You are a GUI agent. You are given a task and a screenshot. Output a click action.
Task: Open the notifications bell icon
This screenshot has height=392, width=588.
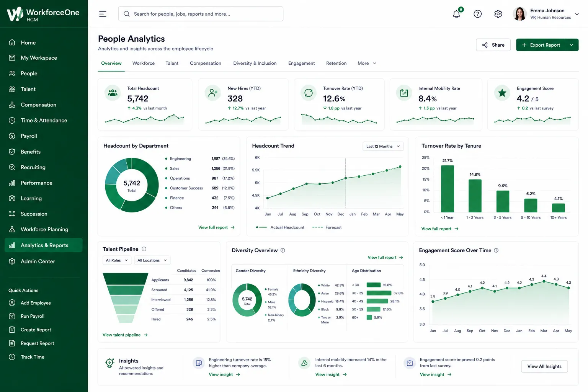(457, 14)
